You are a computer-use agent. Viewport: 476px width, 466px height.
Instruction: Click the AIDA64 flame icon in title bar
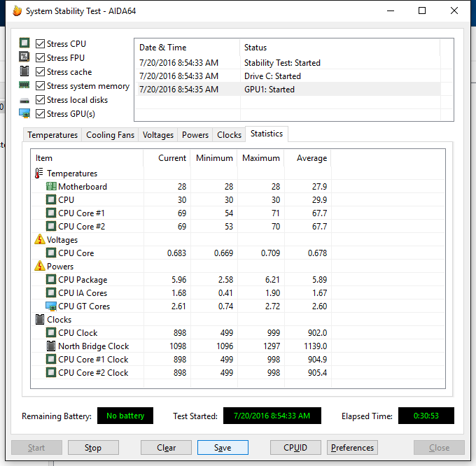coord(17,11)
